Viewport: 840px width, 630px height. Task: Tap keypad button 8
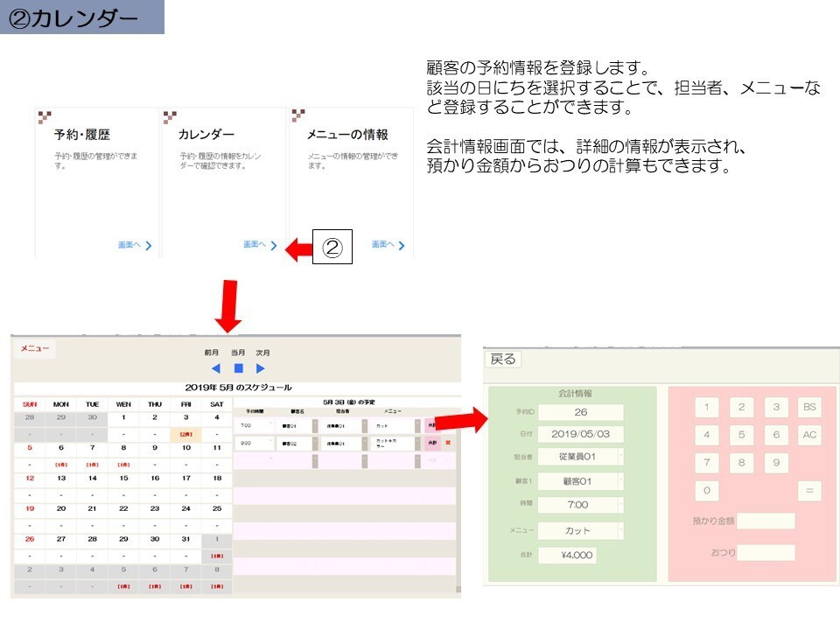741,463
